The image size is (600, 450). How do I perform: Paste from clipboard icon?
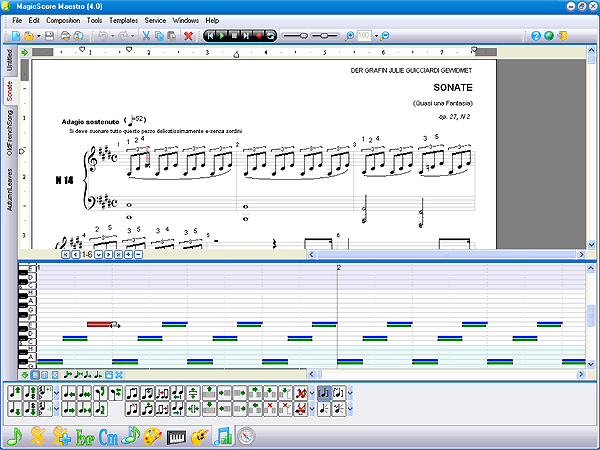[x=172, y=36]
